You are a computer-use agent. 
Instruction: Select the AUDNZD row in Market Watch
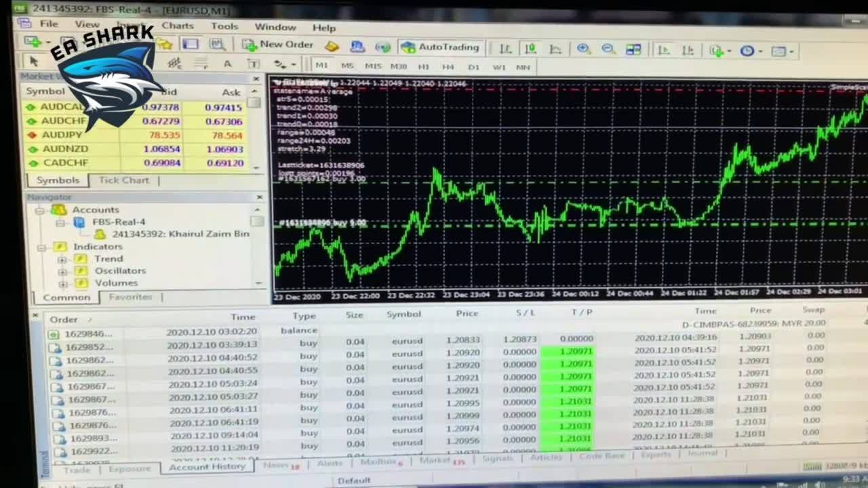[x=136, y=149]
